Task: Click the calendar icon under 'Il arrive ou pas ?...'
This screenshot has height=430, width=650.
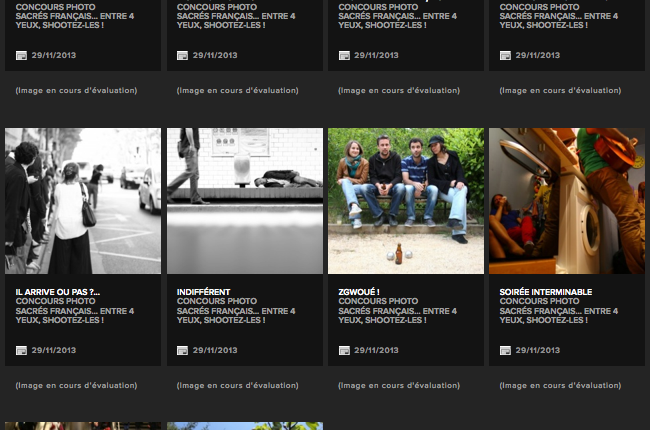Action: coord(21,350)
